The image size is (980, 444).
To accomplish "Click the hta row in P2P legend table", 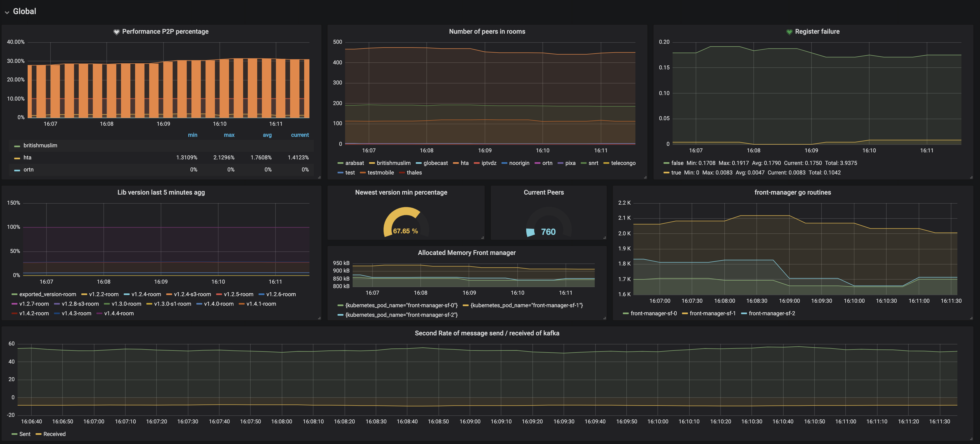I will [x=27, y=158].
